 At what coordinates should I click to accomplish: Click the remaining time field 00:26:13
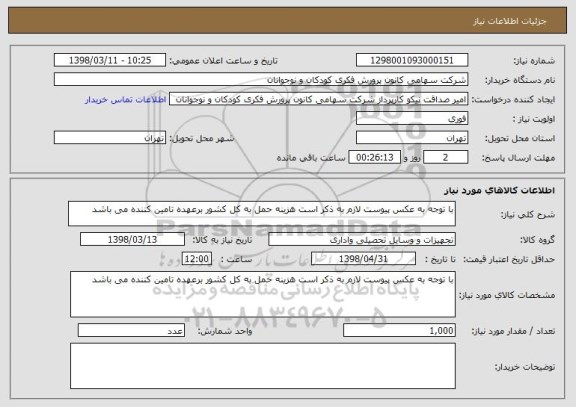coord(374,157)
